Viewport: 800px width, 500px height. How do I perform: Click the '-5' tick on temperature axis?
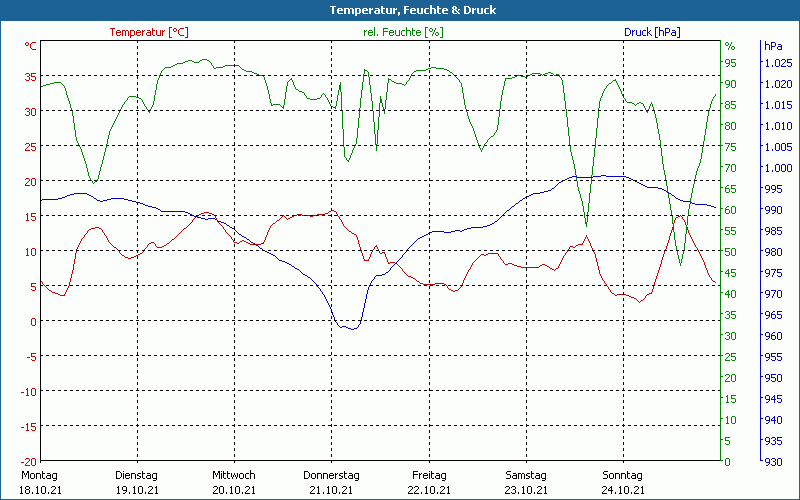click(31, 357)
